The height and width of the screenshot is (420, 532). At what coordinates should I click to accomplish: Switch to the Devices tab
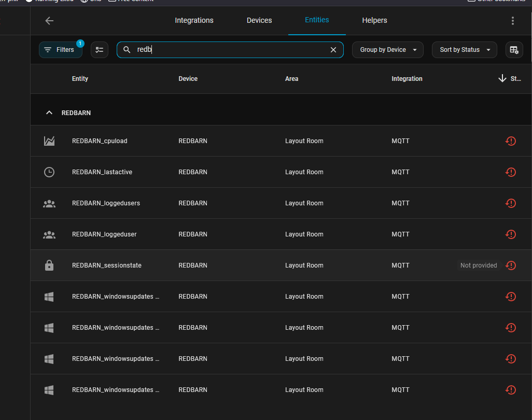tap(259, 20)
